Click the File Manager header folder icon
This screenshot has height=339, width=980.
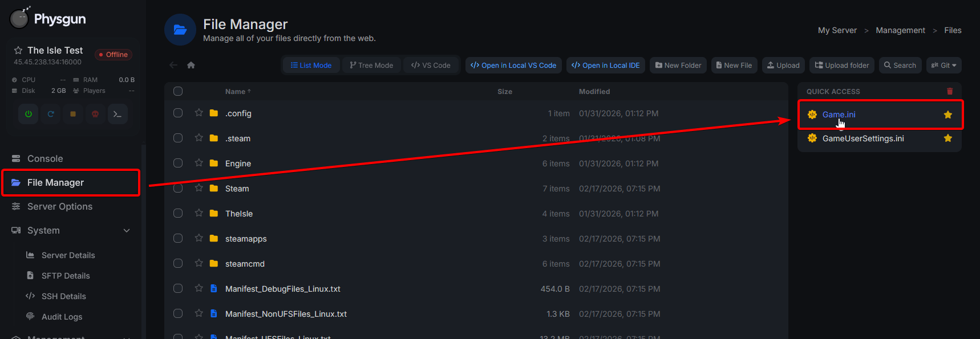[180, 30]
